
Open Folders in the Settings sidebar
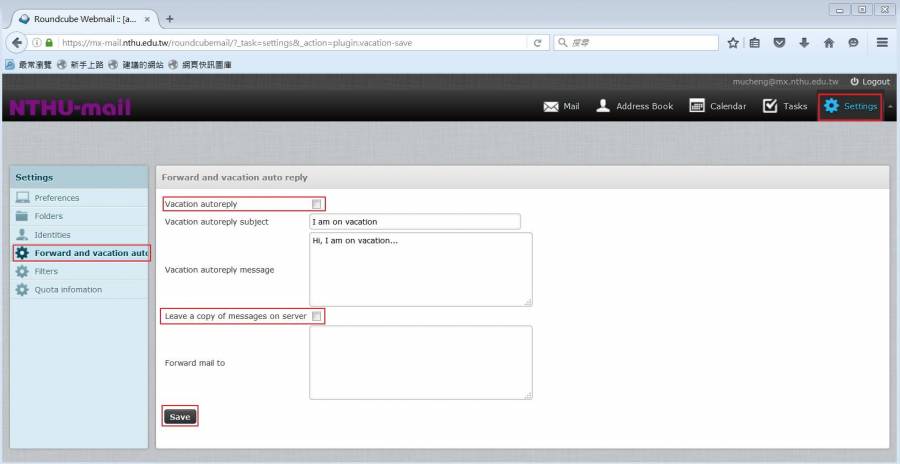coord(48,216)
